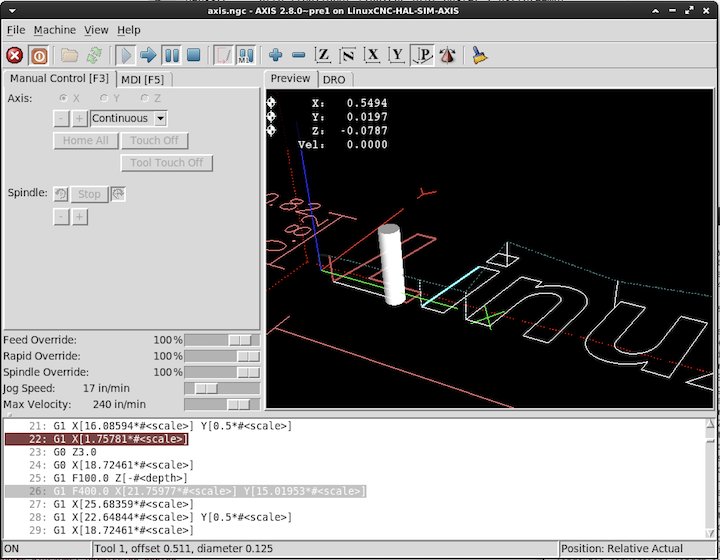Adjust the Feed Override slider

tap(238, 340)
